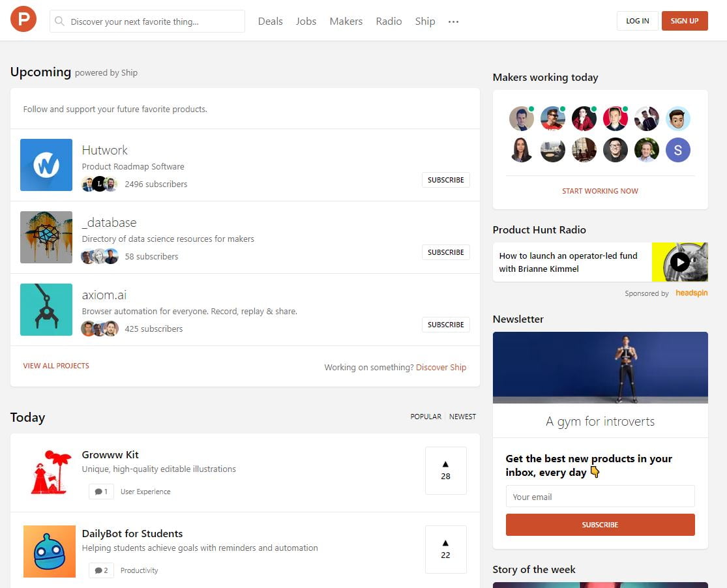This screenshot has height=588, width=727.
Task: Open DailyBot for Students title
Action: click(132, 534)
